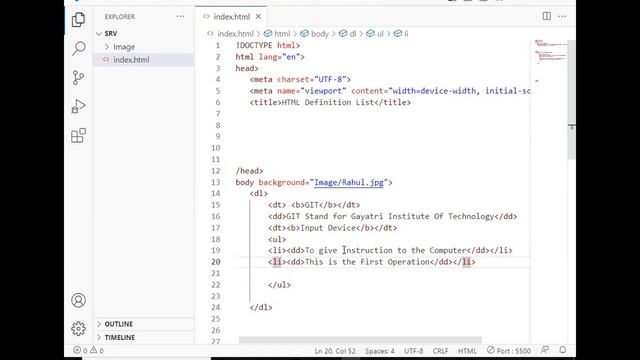Open the Explorer view in activity bar
The height and width of the screenshot is (360, 640).
(78, 19)
